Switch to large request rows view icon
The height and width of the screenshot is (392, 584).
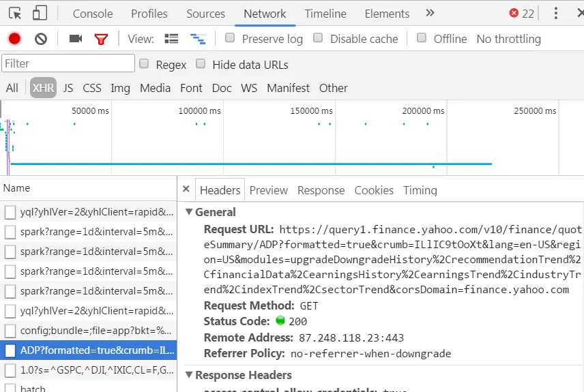[171, 39]
